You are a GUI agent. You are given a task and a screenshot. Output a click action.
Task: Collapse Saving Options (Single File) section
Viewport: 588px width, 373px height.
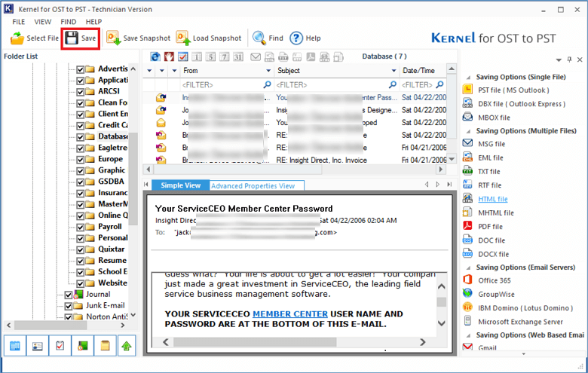coord(468,77)
